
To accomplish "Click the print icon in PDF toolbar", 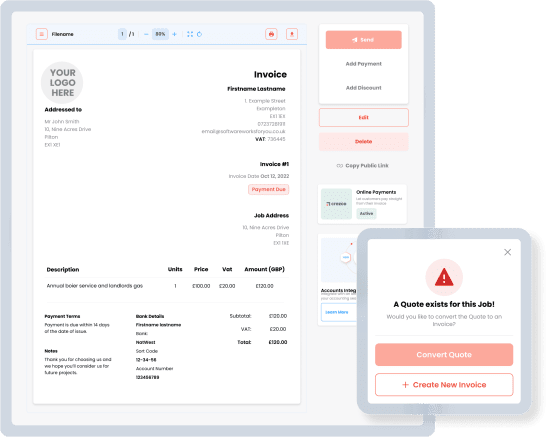I will coord(271,34).
